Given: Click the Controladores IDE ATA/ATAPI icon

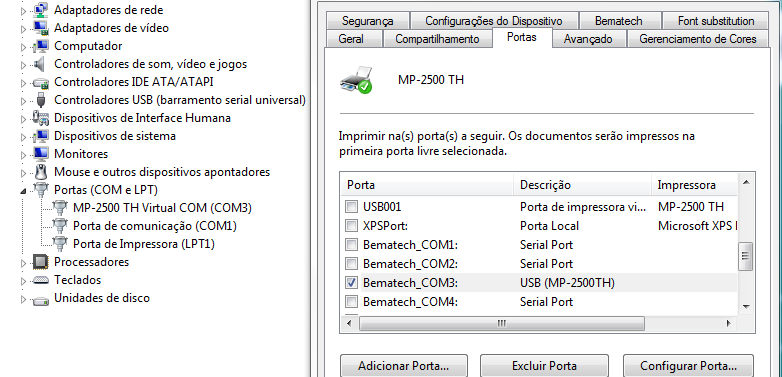Looking at the screenshot, I should pos(40,82).
